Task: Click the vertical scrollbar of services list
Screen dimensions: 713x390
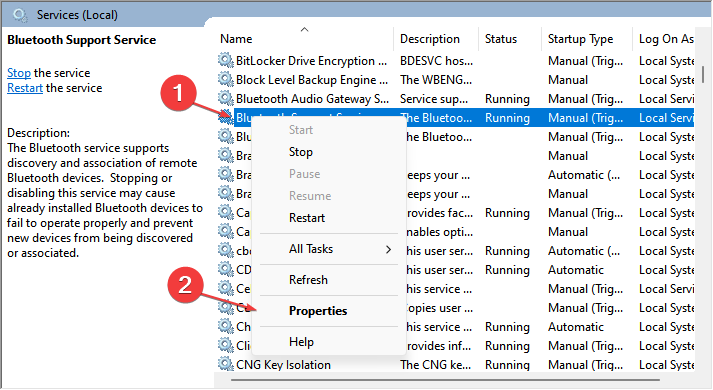Action: tap(703, 74)
